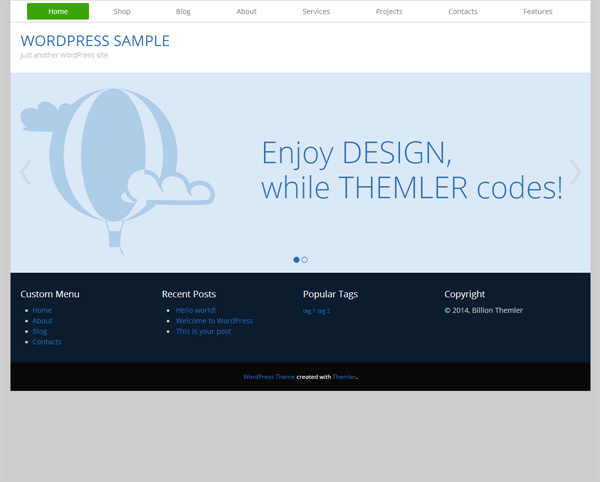Open Contacts from the top menu
The width and height of the screenshot is (600, 482).
tap(463, 12)
